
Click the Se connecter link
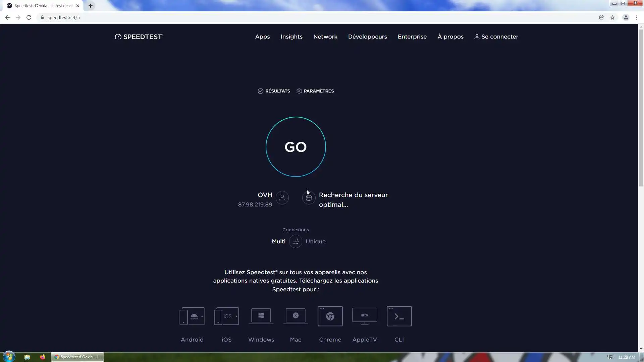[x=496, y=37]
